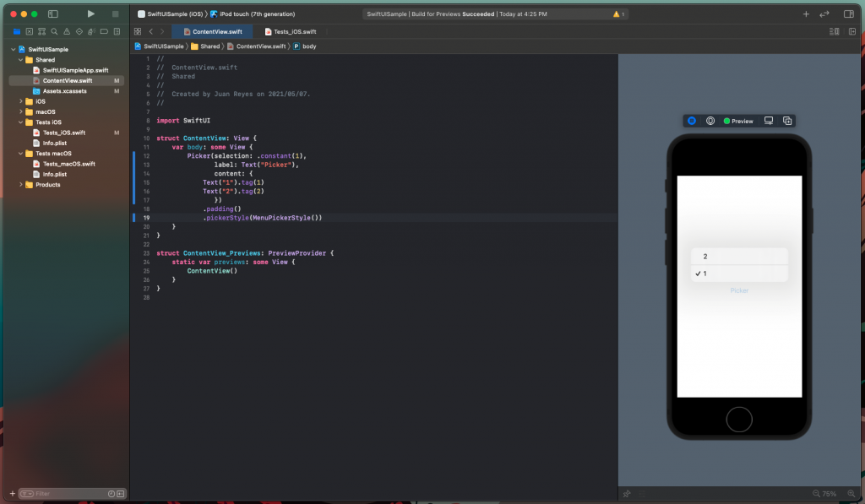Expand the macOS group
The image size is (865, 504).
click(20, 112)
